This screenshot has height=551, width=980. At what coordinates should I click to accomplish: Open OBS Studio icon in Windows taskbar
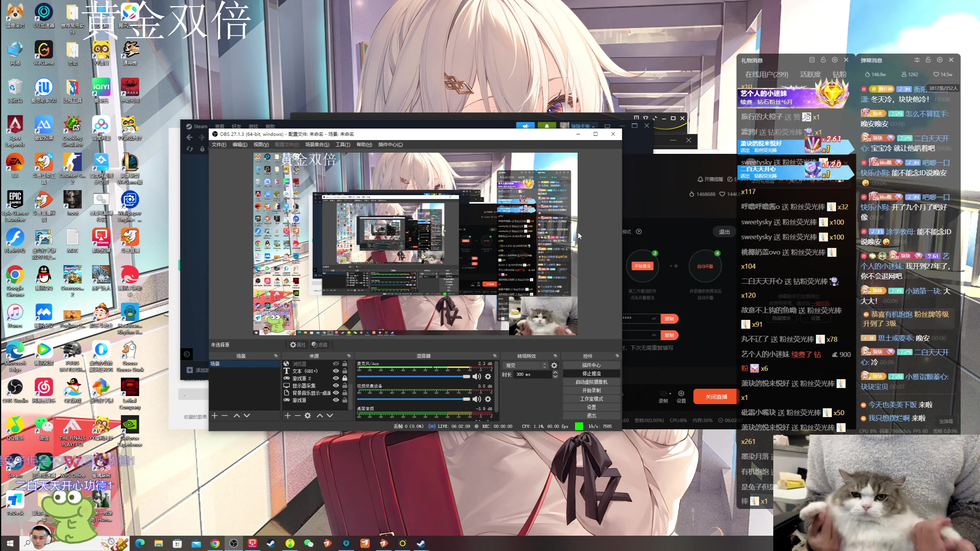(234, 543)
